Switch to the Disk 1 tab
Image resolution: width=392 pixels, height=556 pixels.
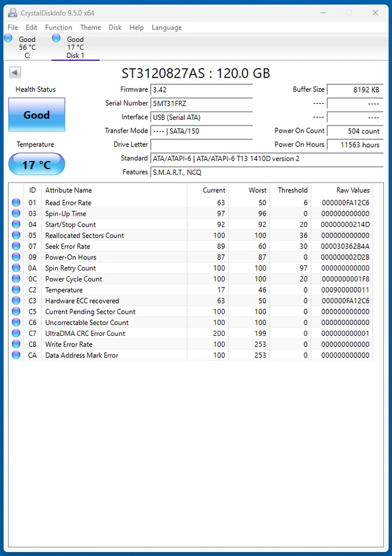[75, 47]
